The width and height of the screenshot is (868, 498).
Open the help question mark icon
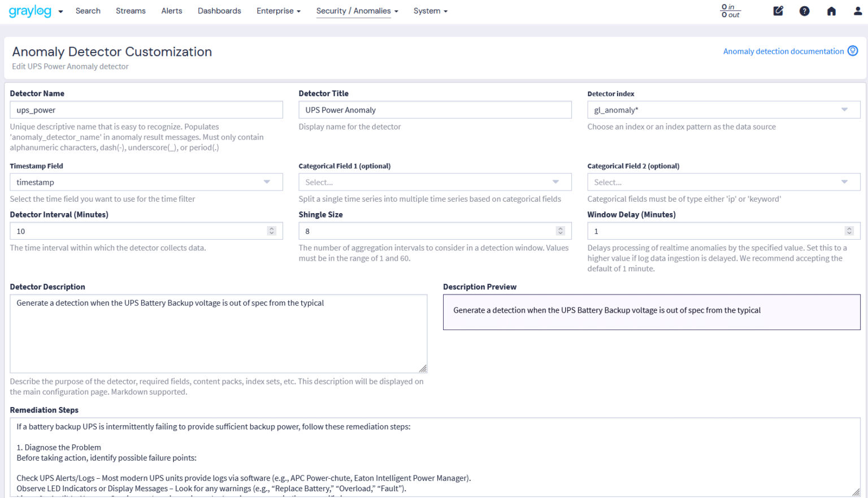point(804,11)
